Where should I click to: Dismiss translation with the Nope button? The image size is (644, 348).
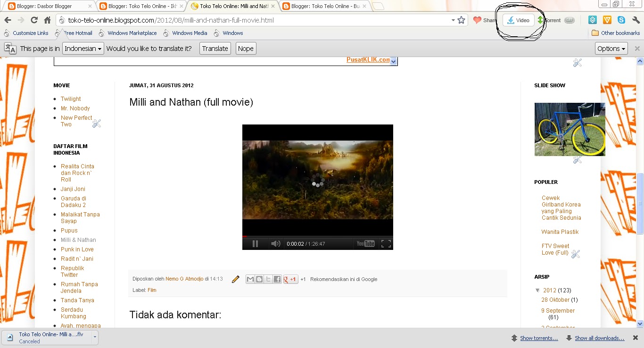(246, 49)
